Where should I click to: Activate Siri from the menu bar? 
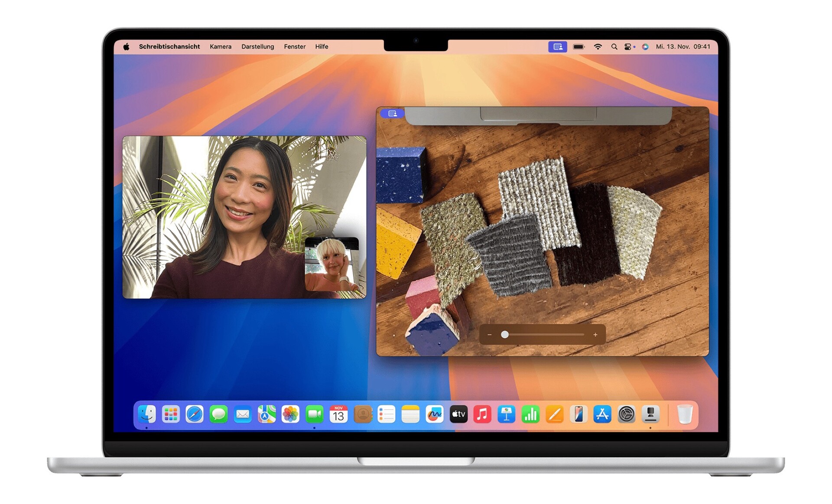(645, 47)
